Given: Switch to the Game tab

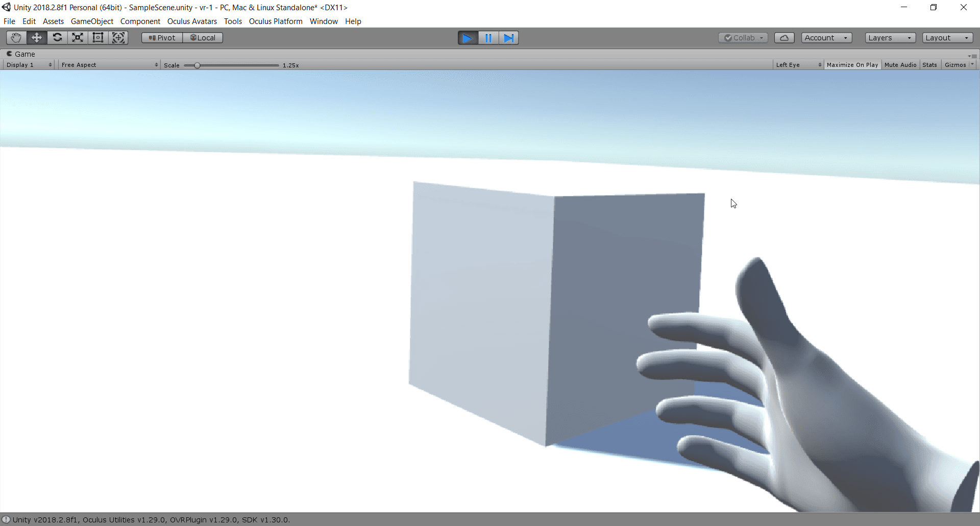Looking at the screenshot, I should pos(21,54).
